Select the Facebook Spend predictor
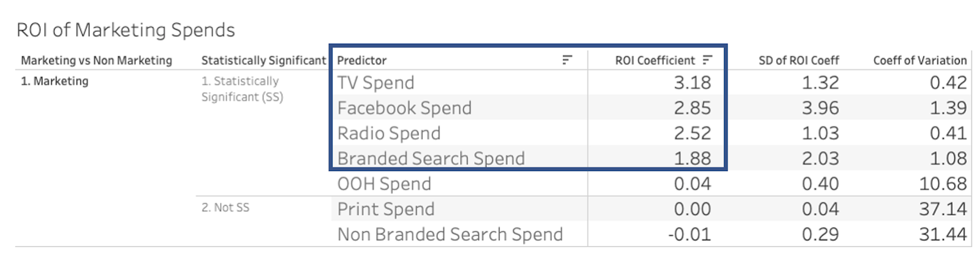 404,108
